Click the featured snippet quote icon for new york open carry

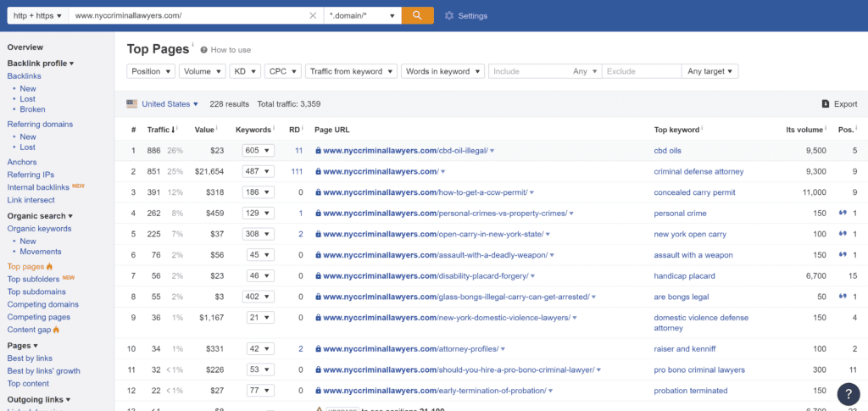843,234
